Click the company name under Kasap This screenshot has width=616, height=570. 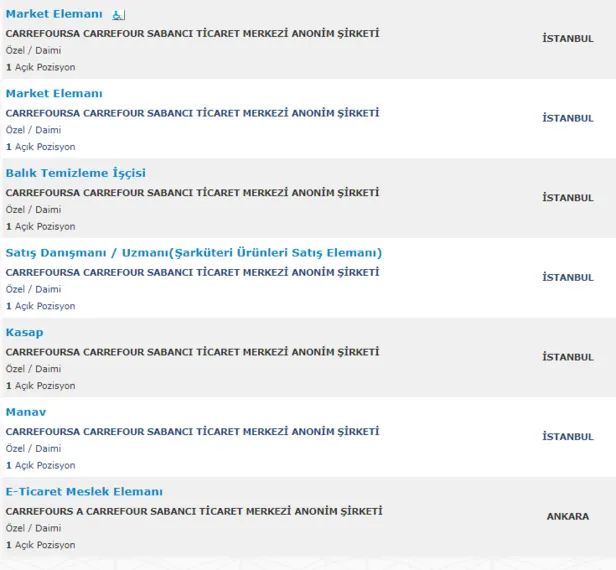click(192, 352)
